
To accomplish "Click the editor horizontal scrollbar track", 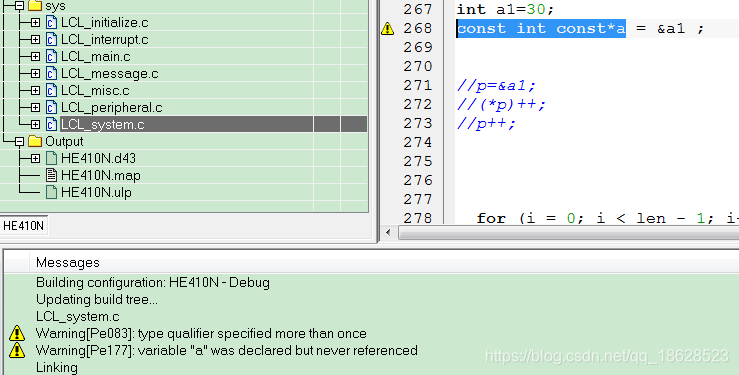I will (x=568, y=232).
